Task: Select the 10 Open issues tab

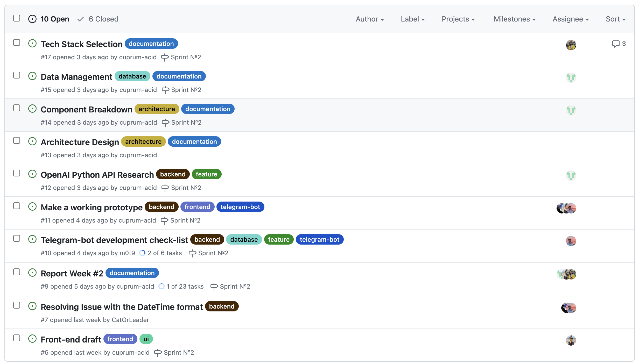Action: 54,19
